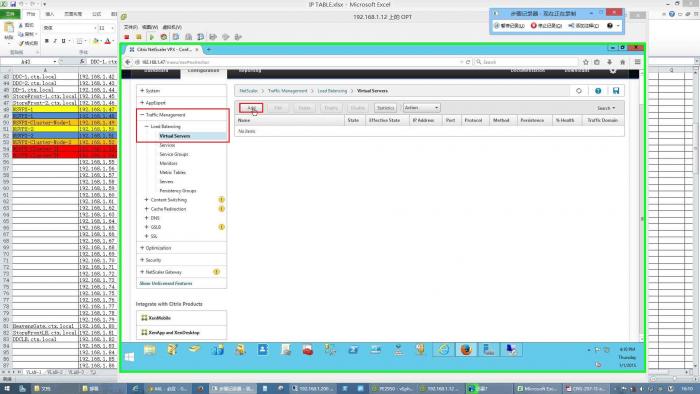Open the Firefox hamburger menu
Viewport: 700px width, 394px height.
[638, 62]
